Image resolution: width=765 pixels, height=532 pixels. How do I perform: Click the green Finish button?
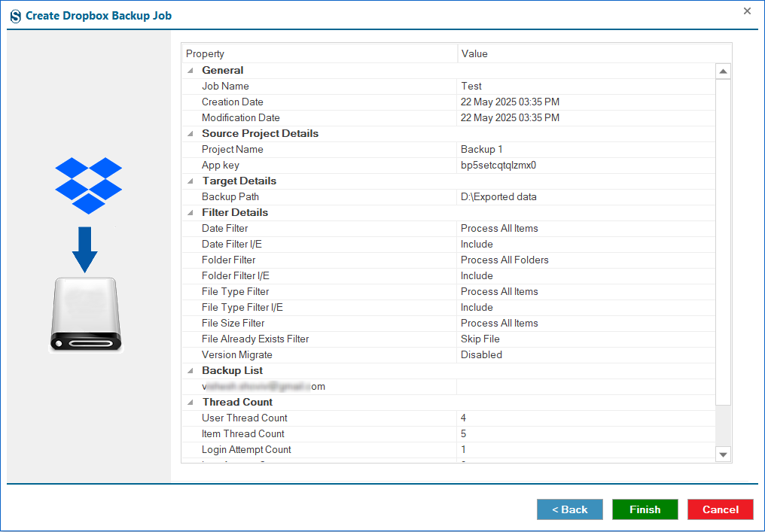coord(645,509)
